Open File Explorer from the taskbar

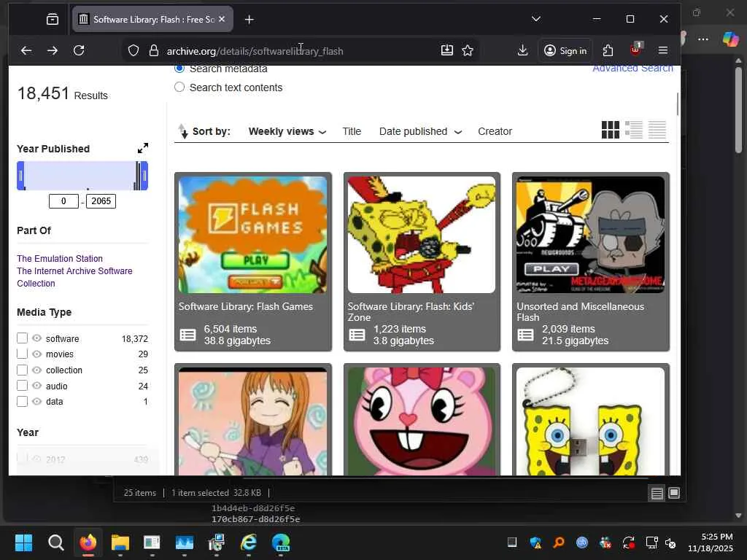(120, 542)
